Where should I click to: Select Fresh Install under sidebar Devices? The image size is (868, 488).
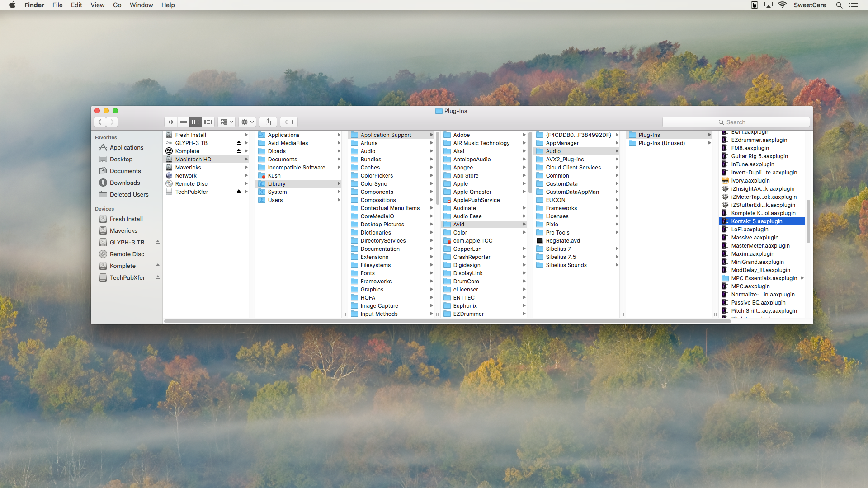click(x=126, y=219)
